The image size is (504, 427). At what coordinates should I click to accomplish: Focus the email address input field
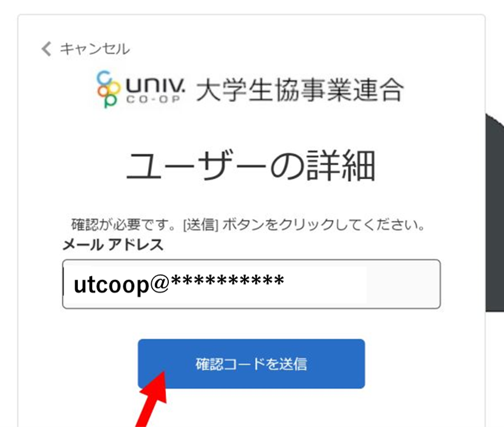click(251, 284)
